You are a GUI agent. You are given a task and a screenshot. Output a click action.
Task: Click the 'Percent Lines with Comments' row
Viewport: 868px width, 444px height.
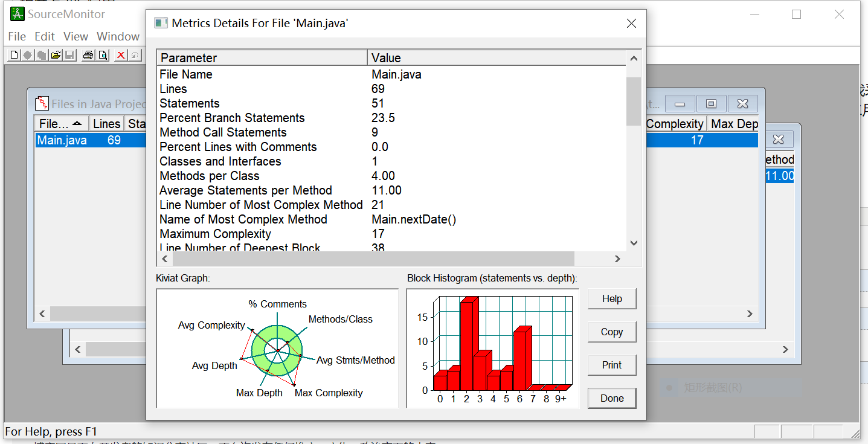pyautogui.click(x=391, y=147)
